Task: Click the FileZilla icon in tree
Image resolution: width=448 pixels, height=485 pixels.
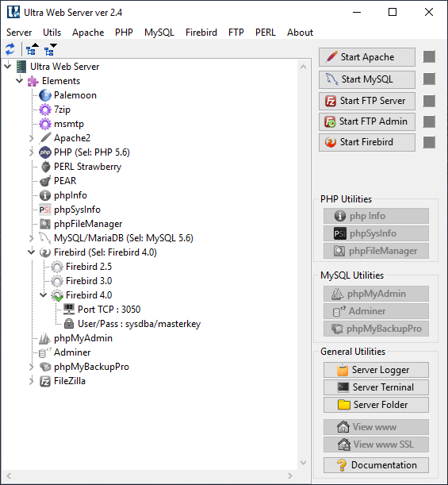Action: tap(45, 381)
